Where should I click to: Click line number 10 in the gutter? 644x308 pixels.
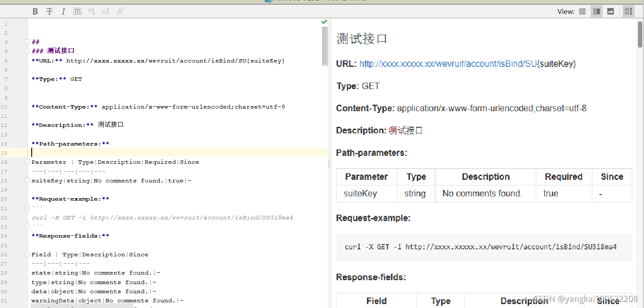tap(5, 107)
